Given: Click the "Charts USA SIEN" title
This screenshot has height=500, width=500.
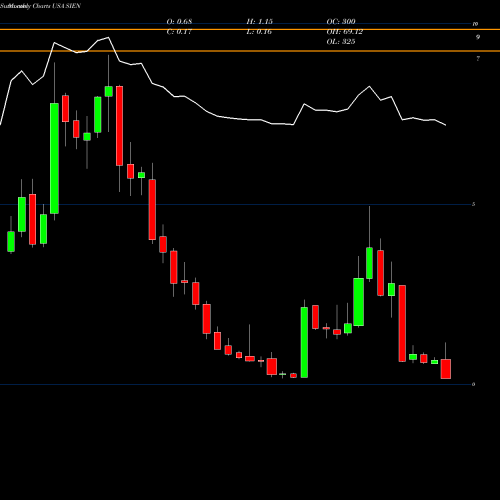Looking at the screenshot, I should tap(57, 6).
